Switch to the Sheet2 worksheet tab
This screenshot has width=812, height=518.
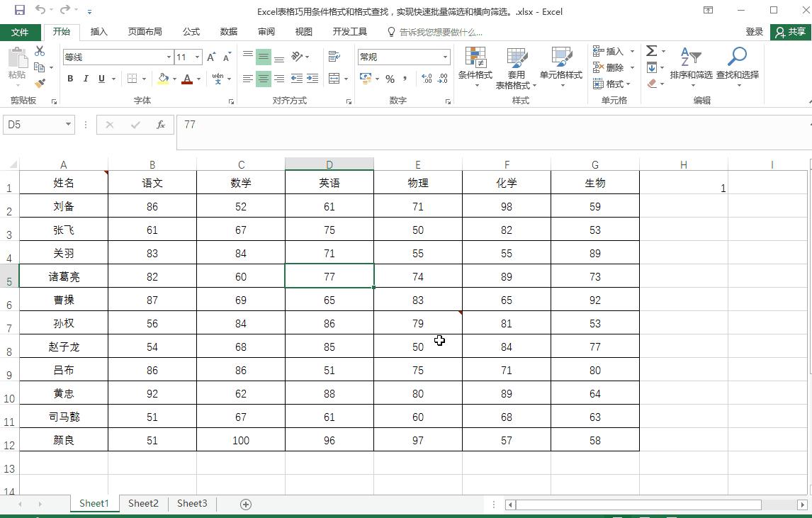point(143,503)
